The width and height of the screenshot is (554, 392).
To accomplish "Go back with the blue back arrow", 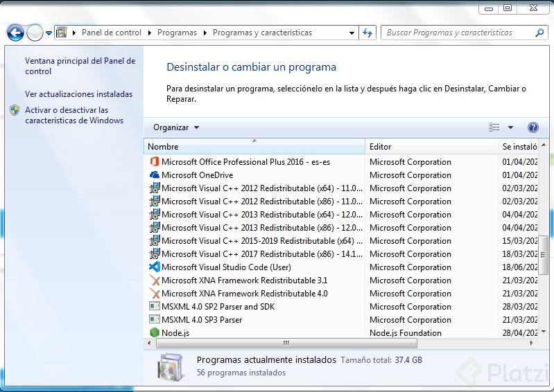I will coord(15,33).
